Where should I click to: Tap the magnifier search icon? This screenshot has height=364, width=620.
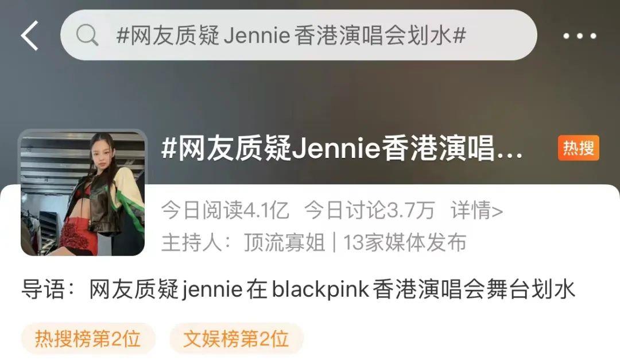coord(87,35)
